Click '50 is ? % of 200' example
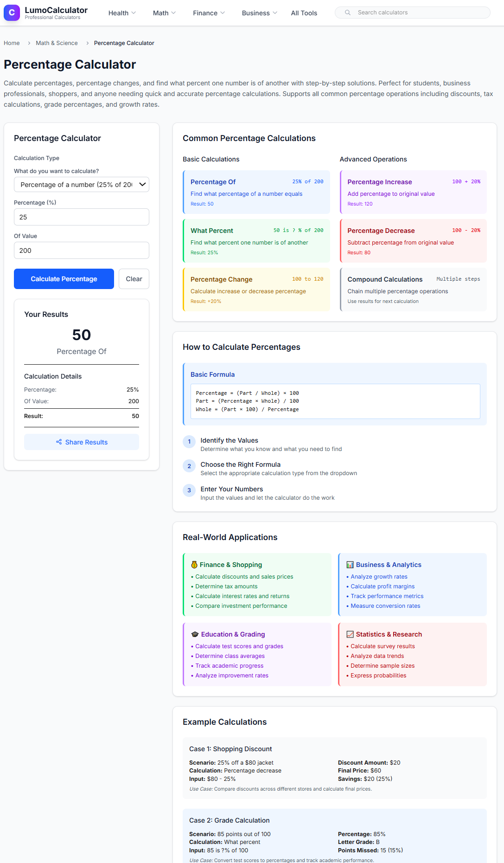 click(298, 230)
